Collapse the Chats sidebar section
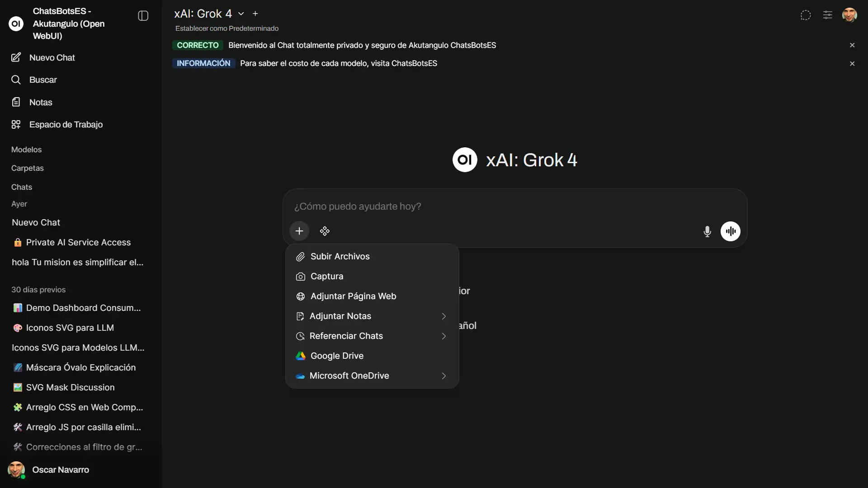Viewport: 868px width, 488px height. (22, 187)
